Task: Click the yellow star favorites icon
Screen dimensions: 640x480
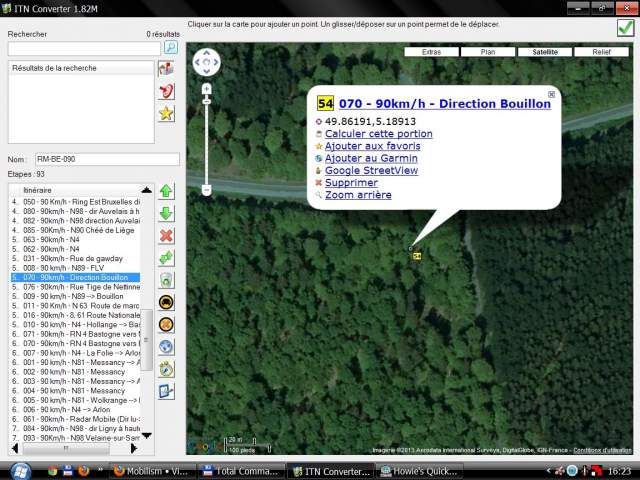Action: click(x=167, y=113)
